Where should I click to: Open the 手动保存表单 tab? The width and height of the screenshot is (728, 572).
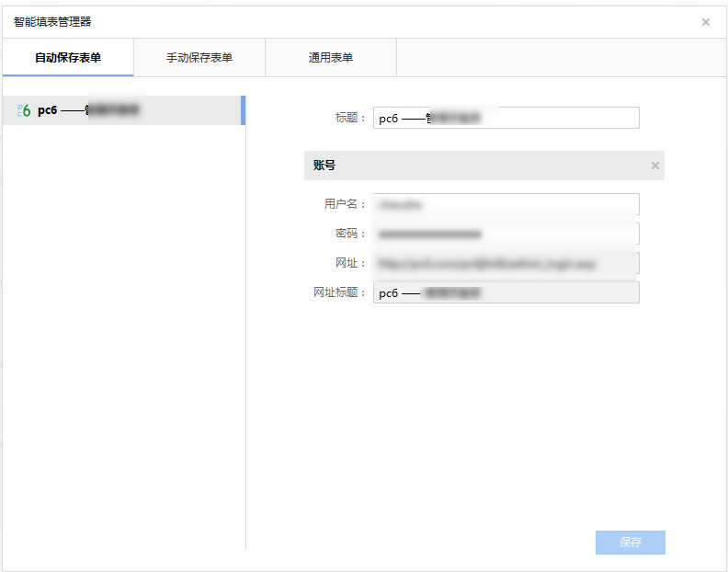pyautogui.click(x=199, y=58)
